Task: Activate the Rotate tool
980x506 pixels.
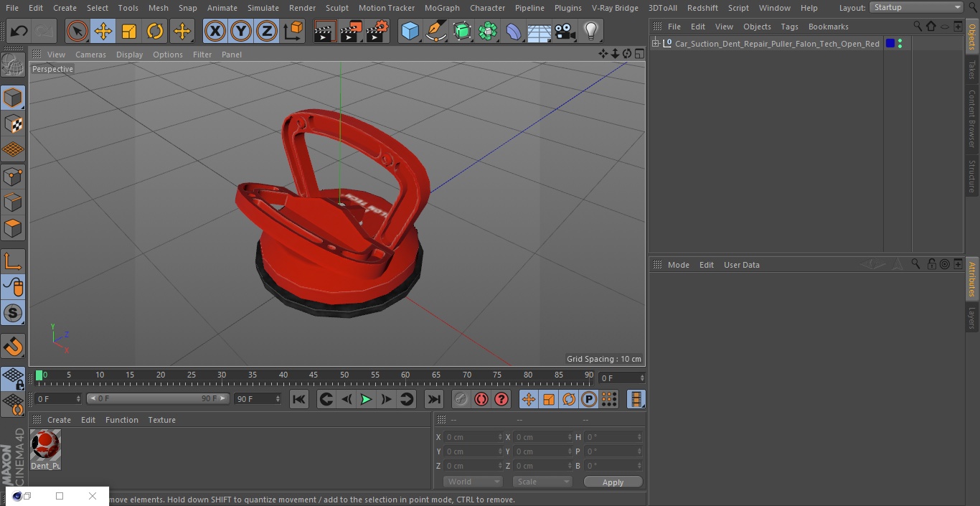Action: coord(155,31)
